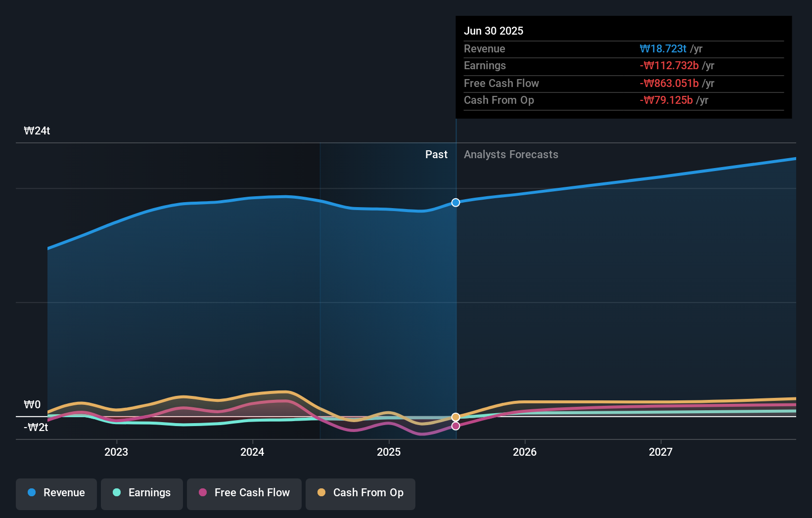812x518 pixels.
Task: Hide the Earnings series
Action: tap(142, 493)
